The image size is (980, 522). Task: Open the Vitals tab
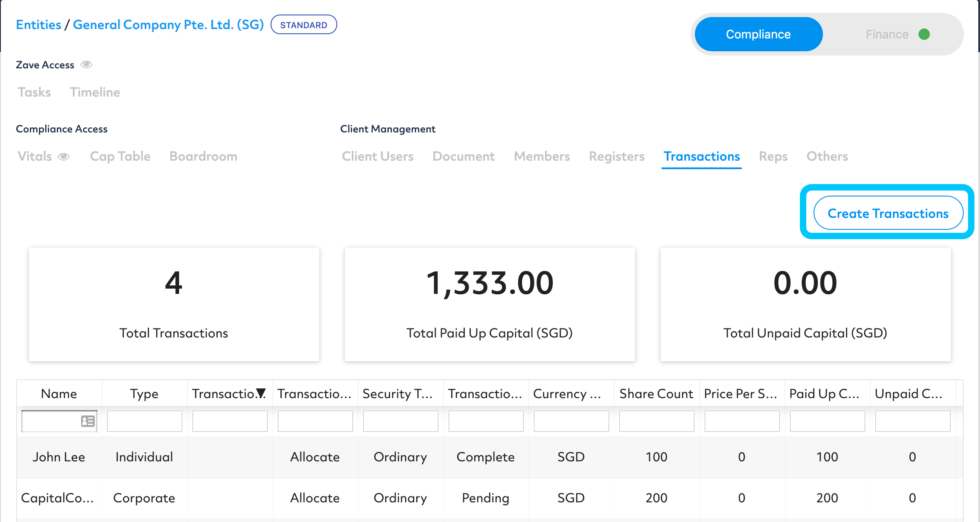pos(35,156)
